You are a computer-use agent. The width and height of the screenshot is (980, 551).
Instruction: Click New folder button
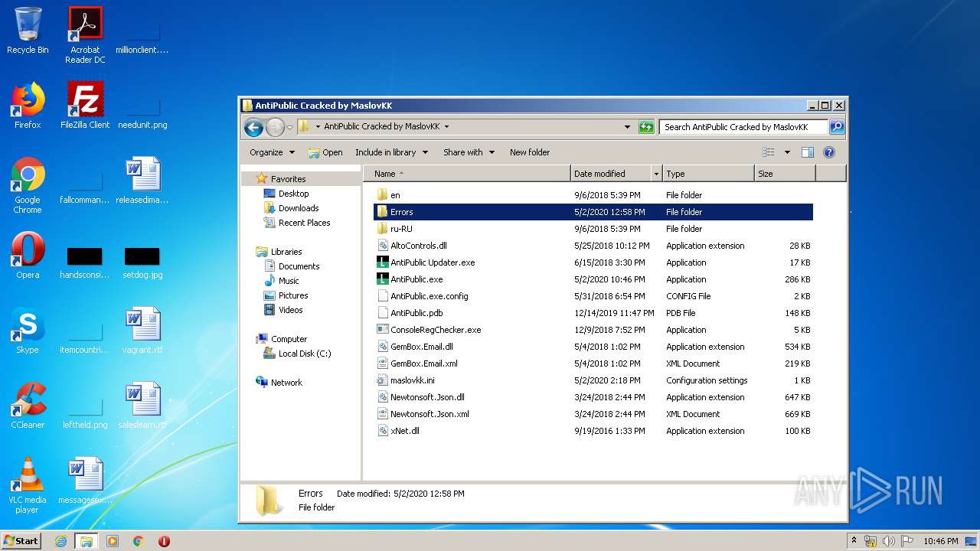point(530,152)
